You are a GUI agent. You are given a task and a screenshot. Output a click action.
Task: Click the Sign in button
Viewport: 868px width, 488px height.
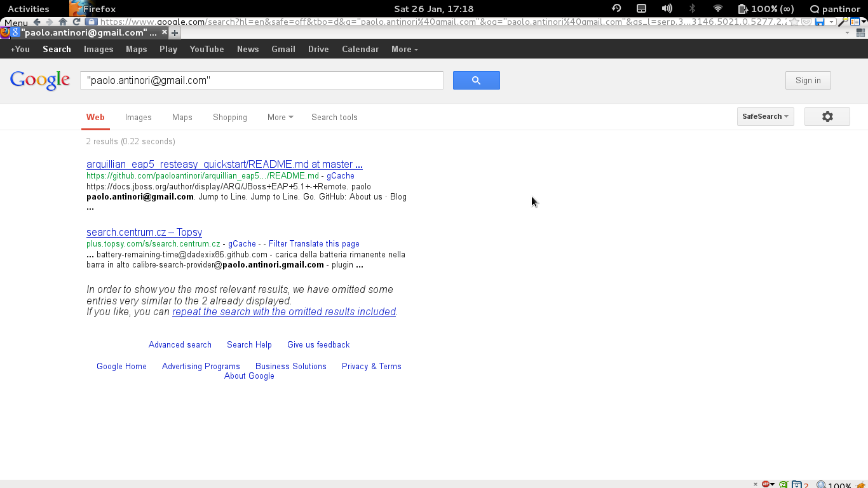pos(808,80)
